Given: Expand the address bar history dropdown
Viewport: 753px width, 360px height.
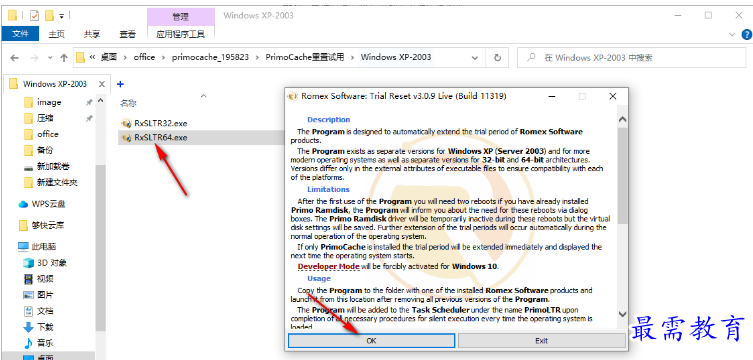Looking at the screenshot, I should pos(474,58).
